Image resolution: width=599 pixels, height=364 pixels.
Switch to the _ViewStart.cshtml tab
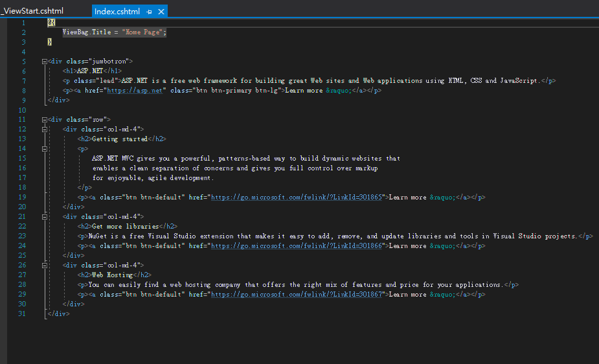click(x=32, y=11)
